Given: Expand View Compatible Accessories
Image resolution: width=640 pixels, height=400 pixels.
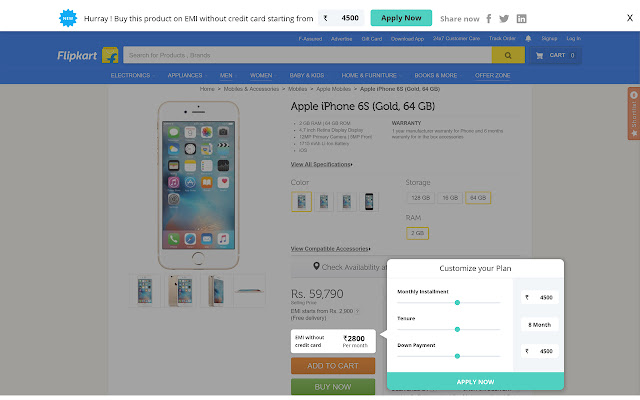Looking at the screenshot, I should point(330,248).
